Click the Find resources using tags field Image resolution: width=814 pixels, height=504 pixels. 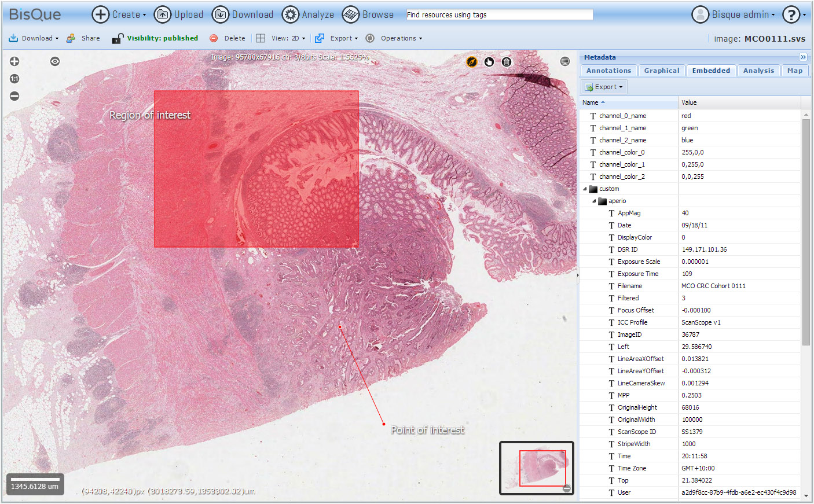(498, 15)
